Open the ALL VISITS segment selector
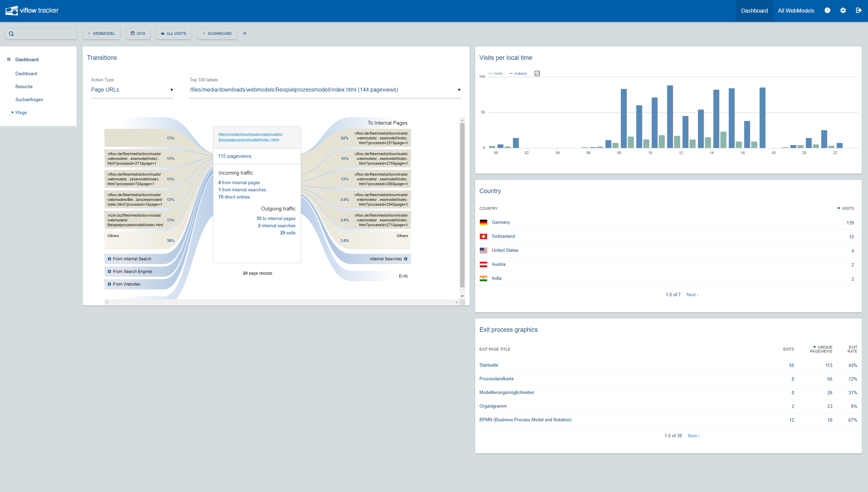 (173, 33)
